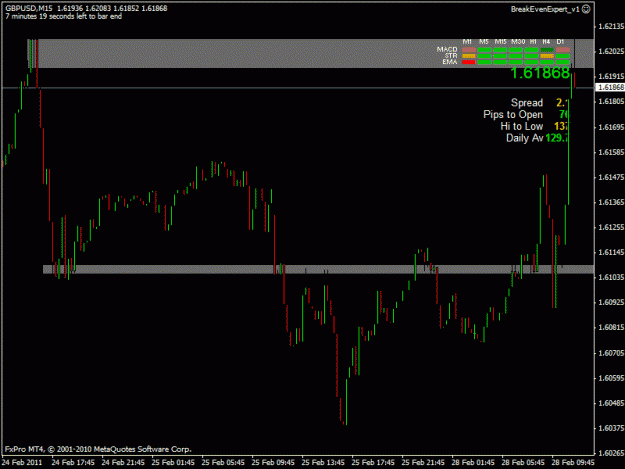Select the Pips to Open label
The image size is (625, 469).
click(513, 115)
